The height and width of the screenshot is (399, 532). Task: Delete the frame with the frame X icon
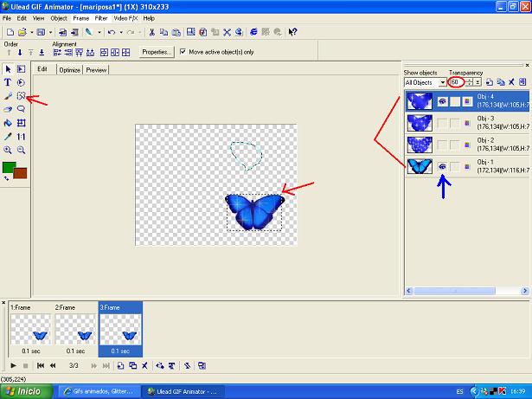(x=144, y=366)
